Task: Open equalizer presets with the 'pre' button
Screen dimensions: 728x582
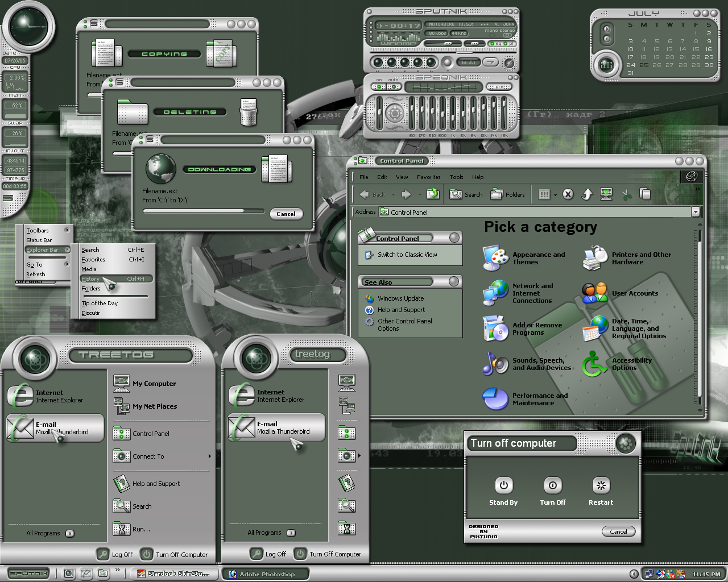Action: point(499,86)
